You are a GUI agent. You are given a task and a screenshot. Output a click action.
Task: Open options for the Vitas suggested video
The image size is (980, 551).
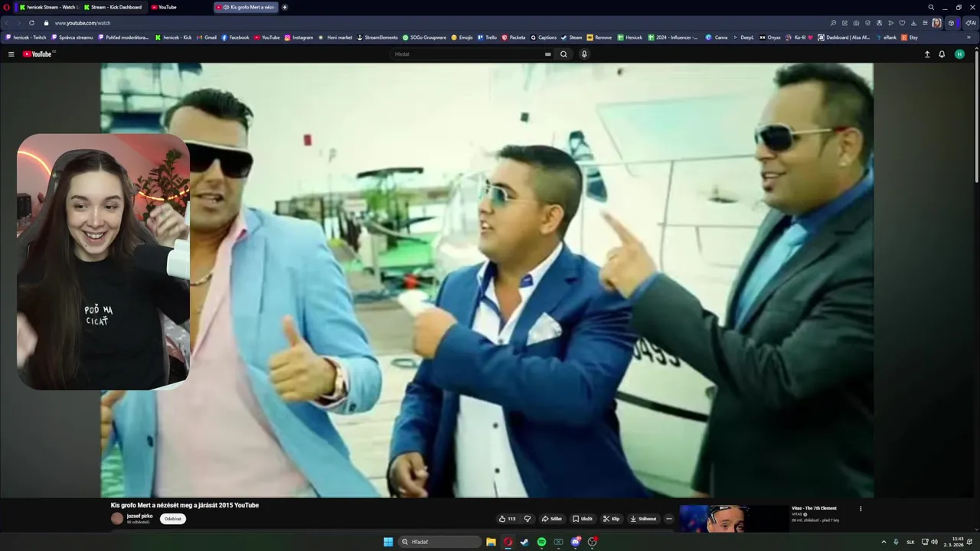tap(861, 509)
